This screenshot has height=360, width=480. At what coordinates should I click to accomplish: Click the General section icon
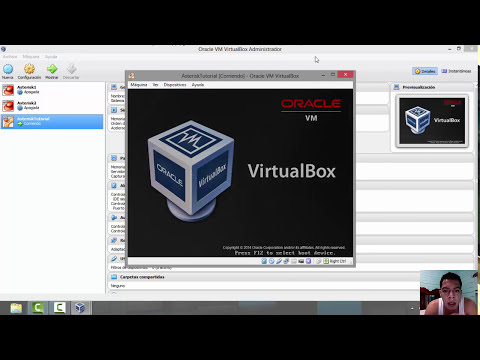click(114, 87)
